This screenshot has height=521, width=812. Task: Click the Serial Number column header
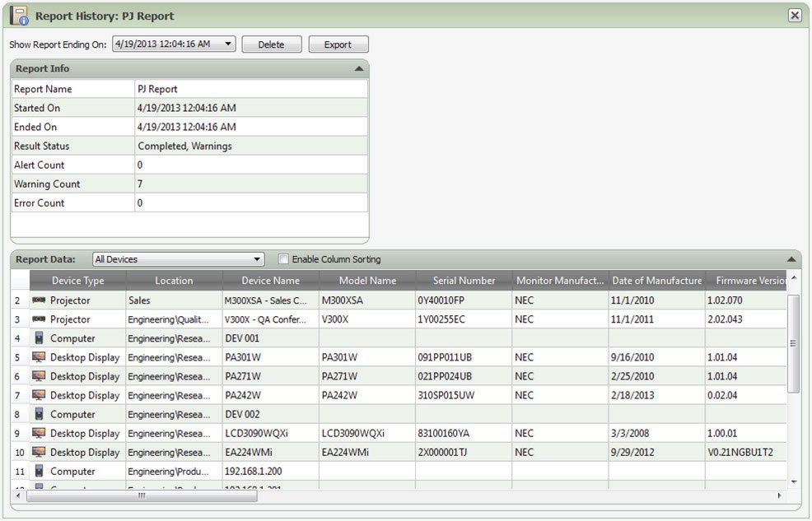(x=464, y=281)
